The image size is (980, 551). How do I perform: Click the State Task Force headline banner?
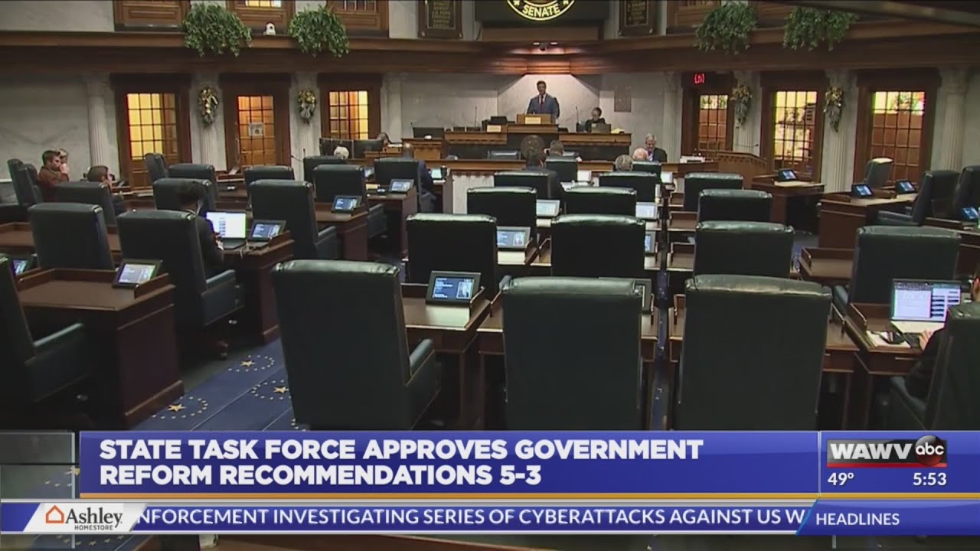pyautogui.click(x=449, y=463)
